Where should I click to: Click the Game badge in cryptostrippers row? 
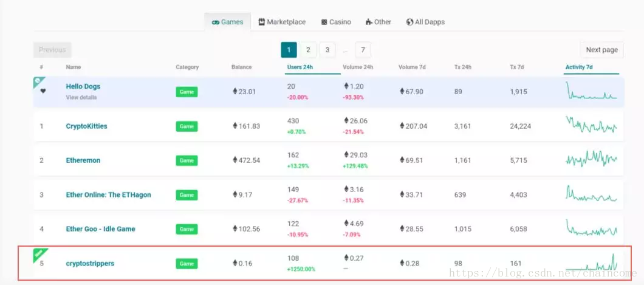[187, 264]
